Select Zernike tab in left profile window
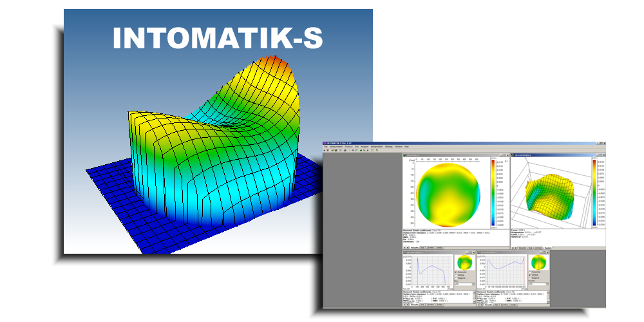Viewport: 644px width, 322px height. tap(430, 305)
